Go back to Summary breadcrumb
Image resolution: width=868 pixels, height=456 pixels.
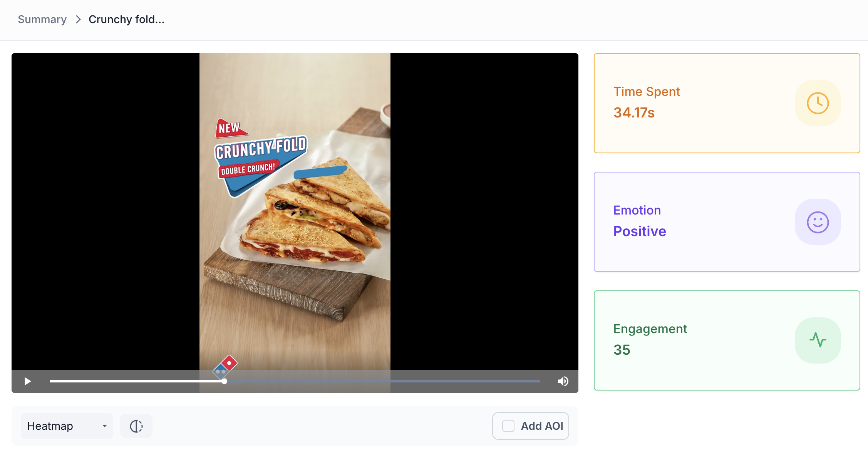coord(42,19)
